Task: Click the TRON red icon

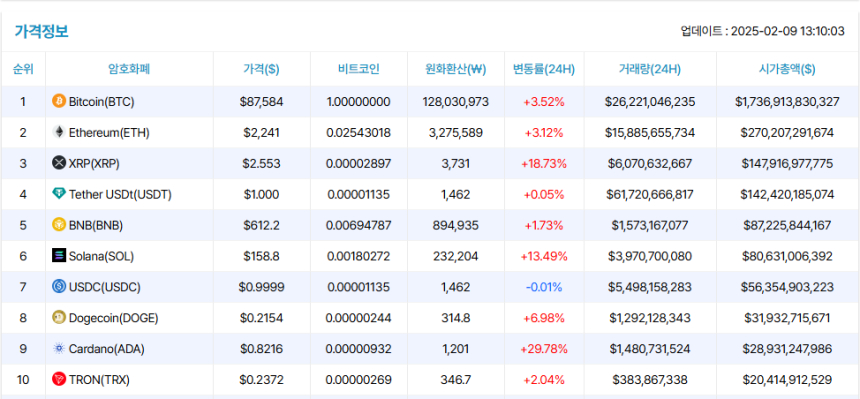Action: click(x=58, y=379)
